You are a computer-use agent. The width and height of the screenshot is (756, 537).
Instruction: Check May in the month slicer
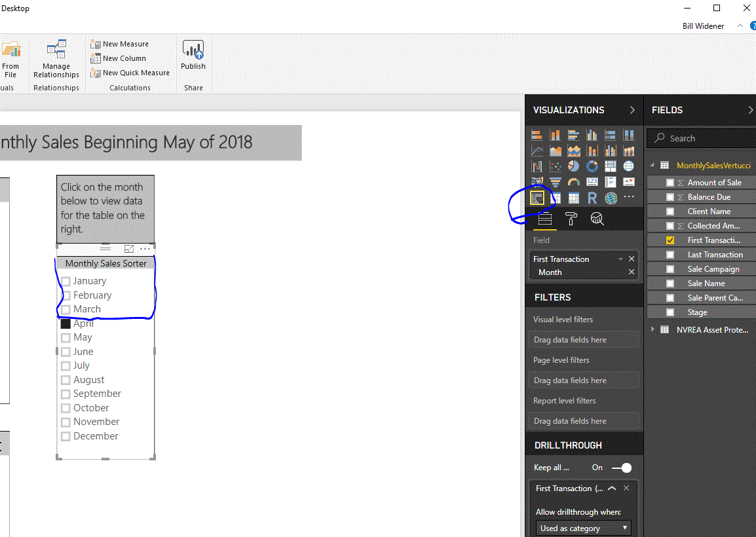point(66,337)
